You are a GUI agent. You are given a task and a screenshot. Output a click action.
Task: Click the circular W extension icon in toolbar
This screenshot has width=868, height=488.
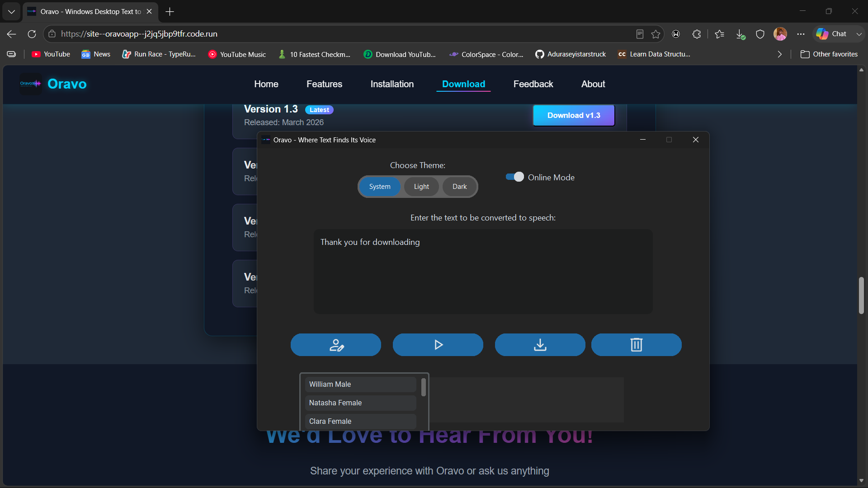pos(676,34)
